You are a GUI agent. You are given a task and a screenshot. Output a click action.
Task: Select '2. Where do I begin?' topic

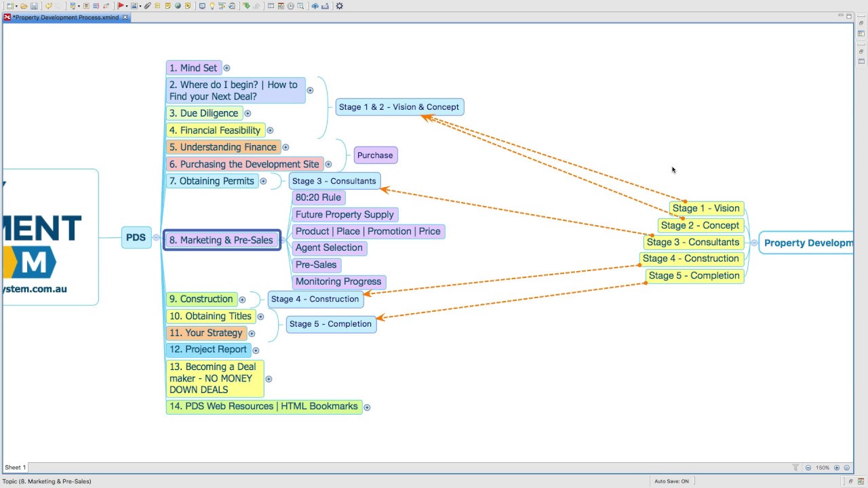[235, 90]
